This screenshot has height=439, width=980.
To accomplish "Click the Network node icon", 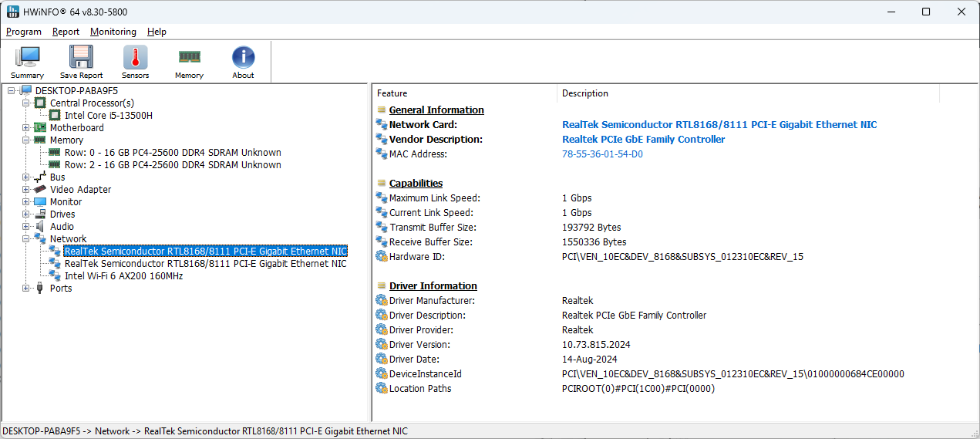I will [41, 238].
